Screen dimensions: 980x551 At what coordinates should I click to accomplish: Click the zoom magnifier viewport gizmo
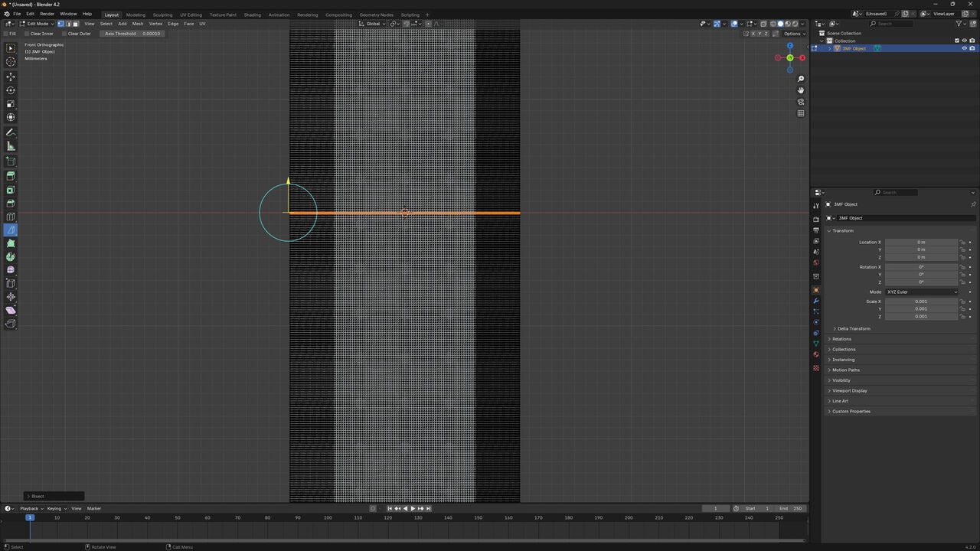pos(801,79)
